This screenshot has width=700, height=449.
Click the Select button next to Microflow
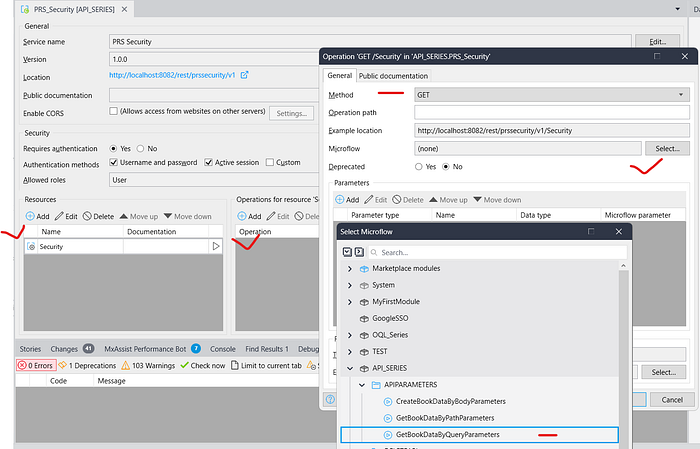(x=666, y=148)
